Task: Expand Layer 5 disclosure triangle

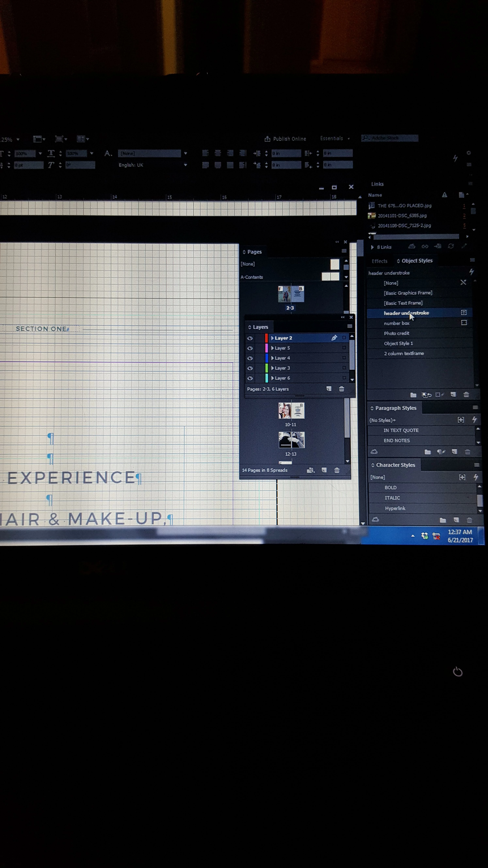Action: 272,348
